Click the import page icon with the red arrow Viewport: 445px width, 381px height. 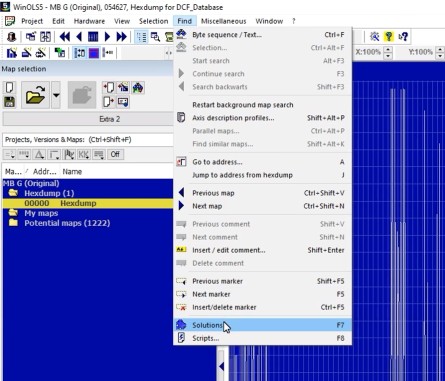(109, 88)
